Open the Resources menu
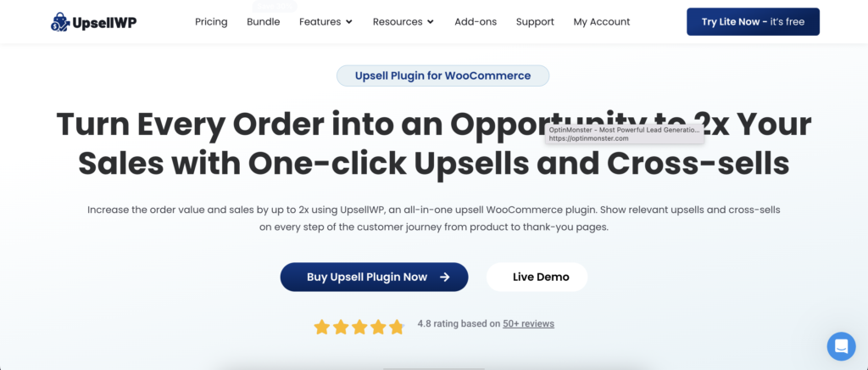The width and height of the screenshot is (868, 370). pyautogui.click(x=403, y=21)
